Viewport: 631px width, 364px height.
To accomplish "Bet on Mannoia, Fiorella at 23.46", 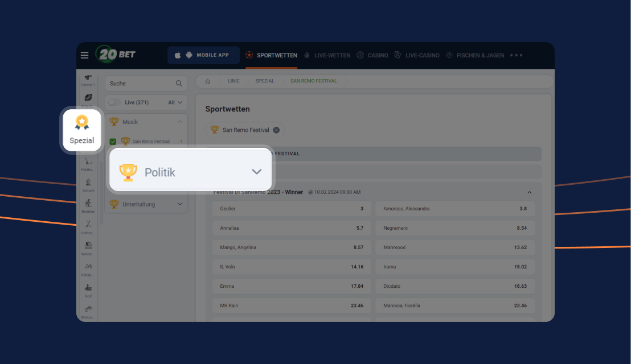I will (x=455, y=306).
